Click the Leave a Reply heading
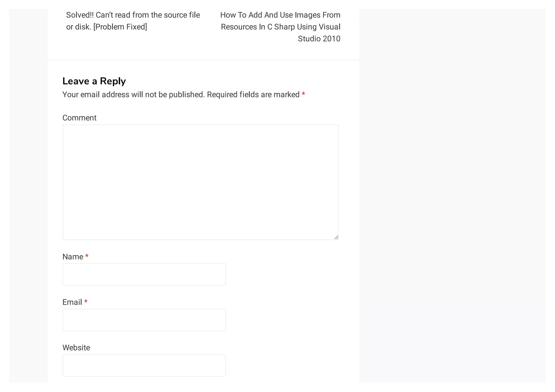555x392 pixels. point(94,81)
